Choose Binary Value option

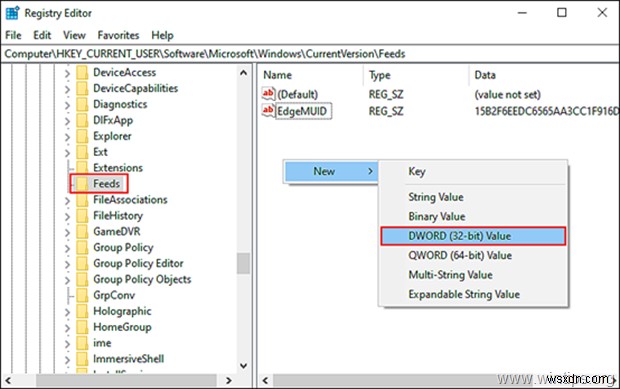point(473,216)
